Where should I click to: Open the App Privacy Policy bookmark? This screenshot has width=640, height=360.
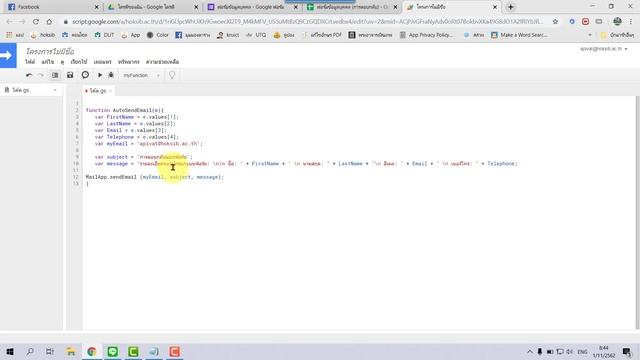[427, 36]
